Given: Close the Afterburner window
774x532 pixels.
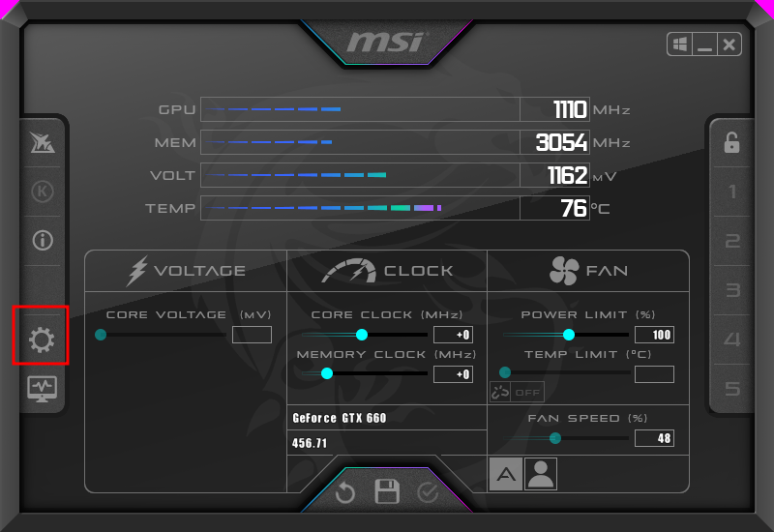Looking at the screenshot, I should [x=729, y=44].
